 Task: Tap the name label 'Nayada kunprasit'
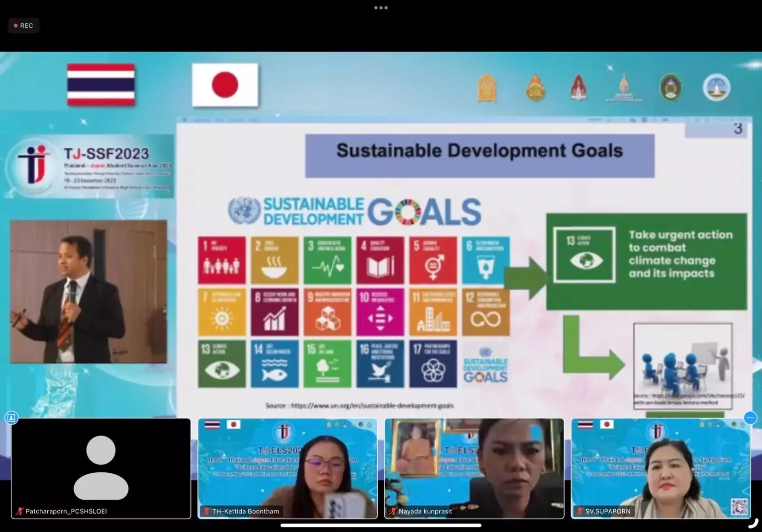coord(425,511)
